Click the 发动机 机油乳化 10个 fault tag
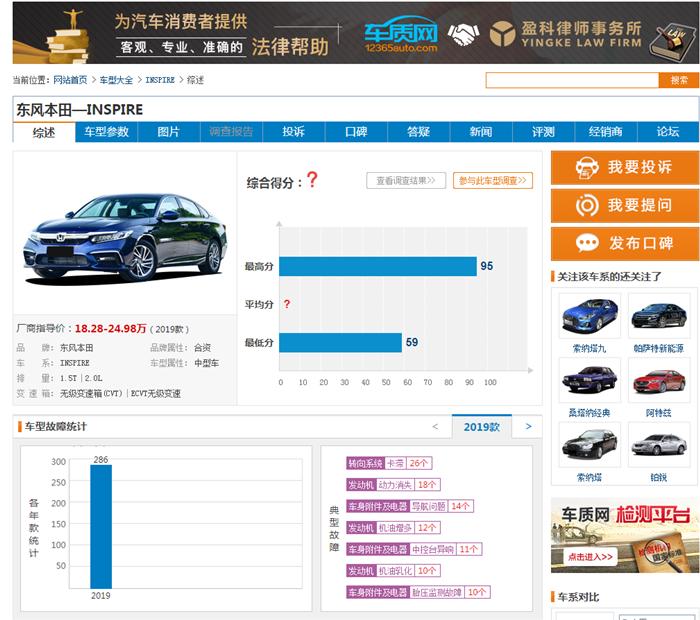Image resolution: width=700 pixels, height=620 pixels. click(393, 571)
